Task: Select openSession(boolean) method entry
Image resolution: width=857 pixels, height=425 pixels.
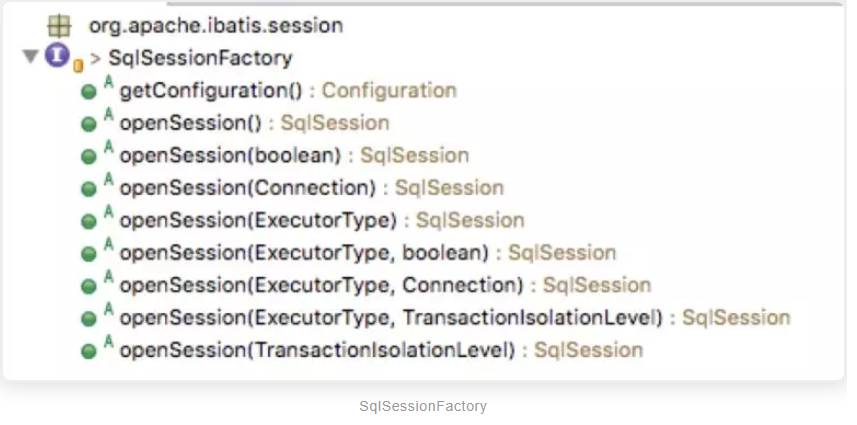Action: point(230,155)
